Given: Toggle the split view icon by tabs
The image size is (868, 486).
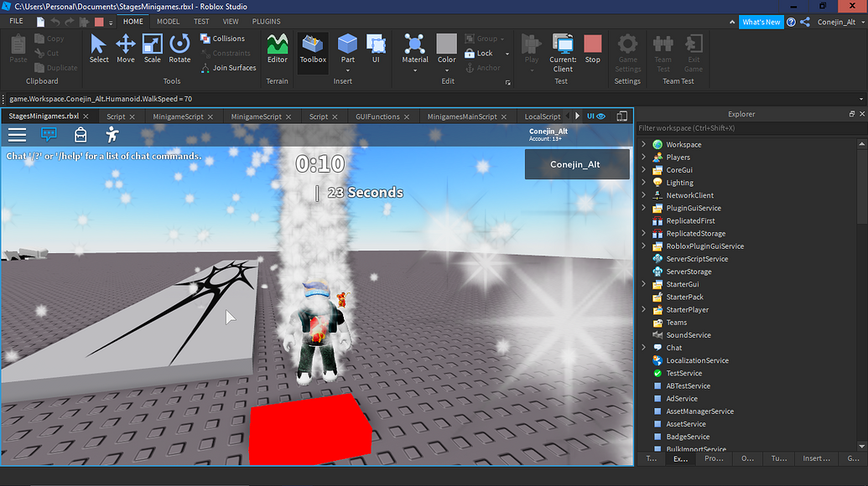Looking at the screenshot, I should click(622, 116).
